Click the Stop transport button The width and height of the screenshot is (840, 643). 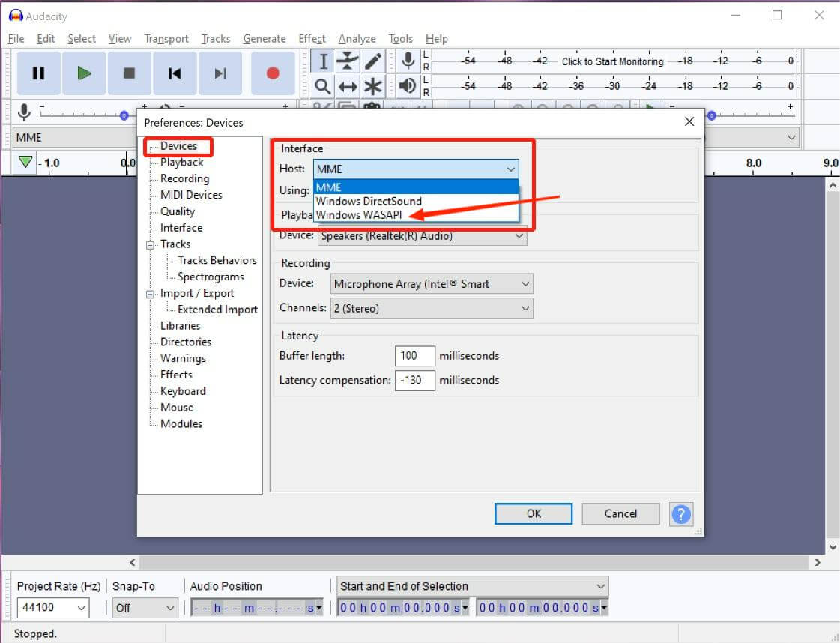tap(129, 73)
